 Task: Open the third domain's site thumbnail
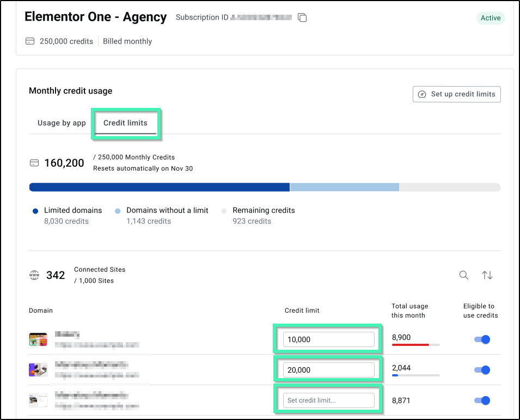coord(38,400)
